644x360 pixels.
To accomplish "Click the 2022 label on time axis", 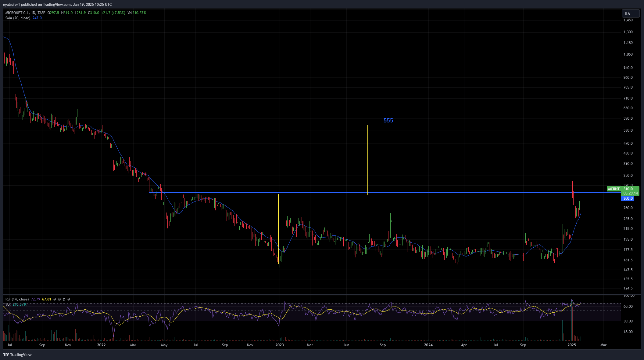I will (x=101, y=345).
